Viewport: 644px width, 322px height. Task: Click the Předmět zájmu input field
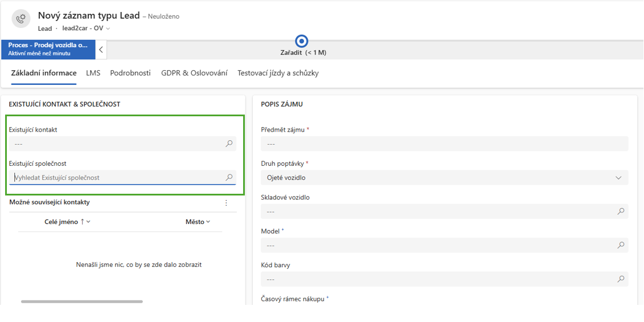[444, 144]
